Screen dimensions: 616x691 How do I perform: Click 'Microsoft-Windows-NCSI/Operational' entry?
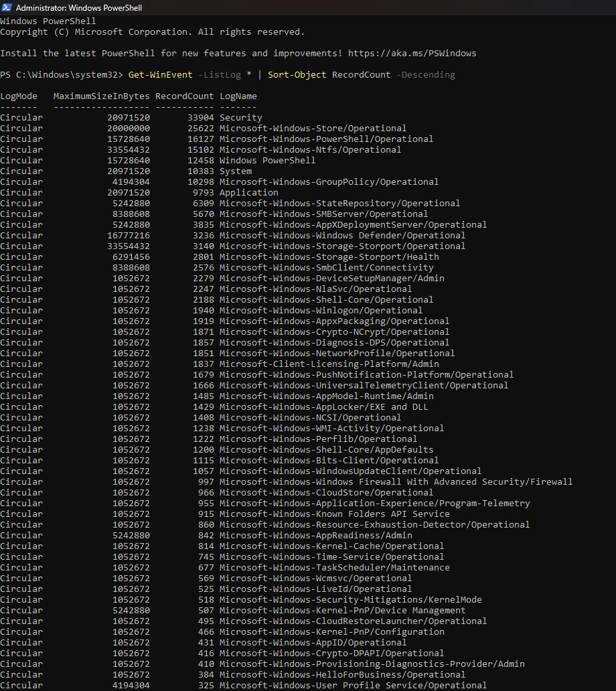tap(310, 418)
